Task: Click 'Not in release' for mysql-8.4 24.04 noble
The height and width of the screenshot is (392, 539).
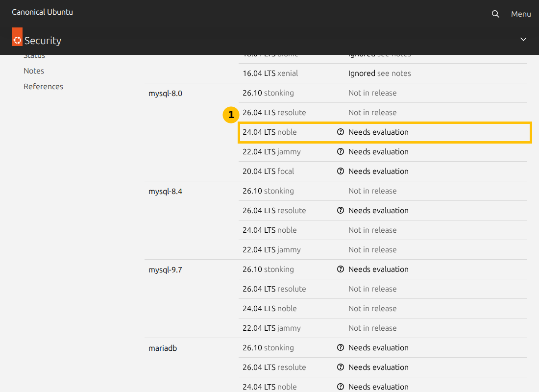Action: click(372, 230)
